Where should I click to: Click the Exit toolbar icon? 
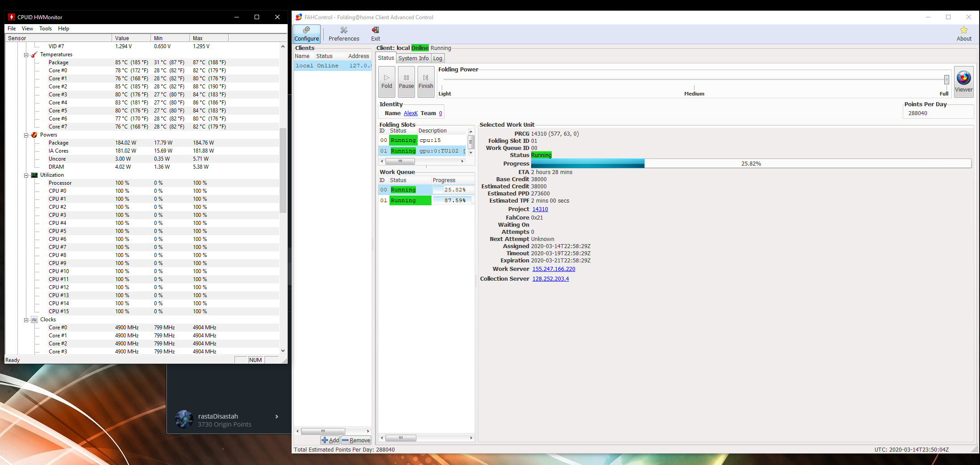pyautogui.click(x=375, y=34)
